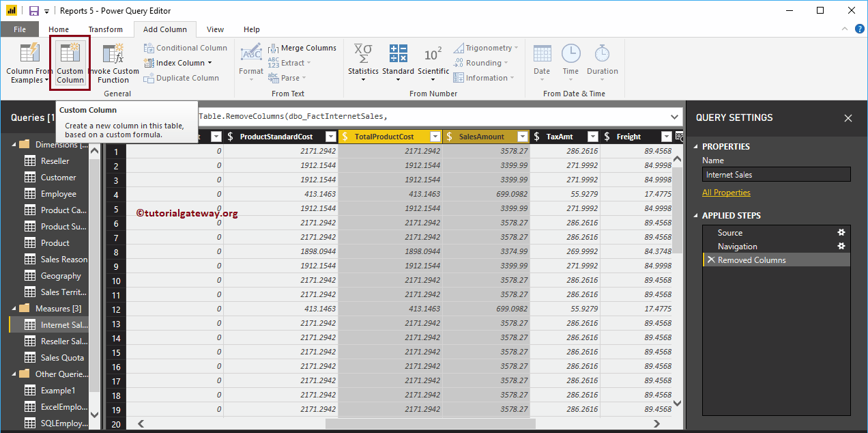Click data type icon of SalesAmount column
This screenshot has width=868, height=433.
450,137
